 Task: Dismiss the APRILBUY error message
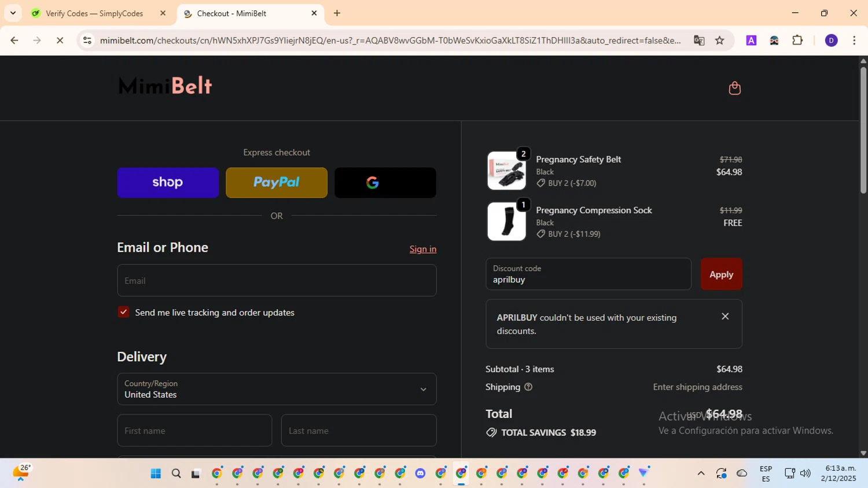(725, 316)
